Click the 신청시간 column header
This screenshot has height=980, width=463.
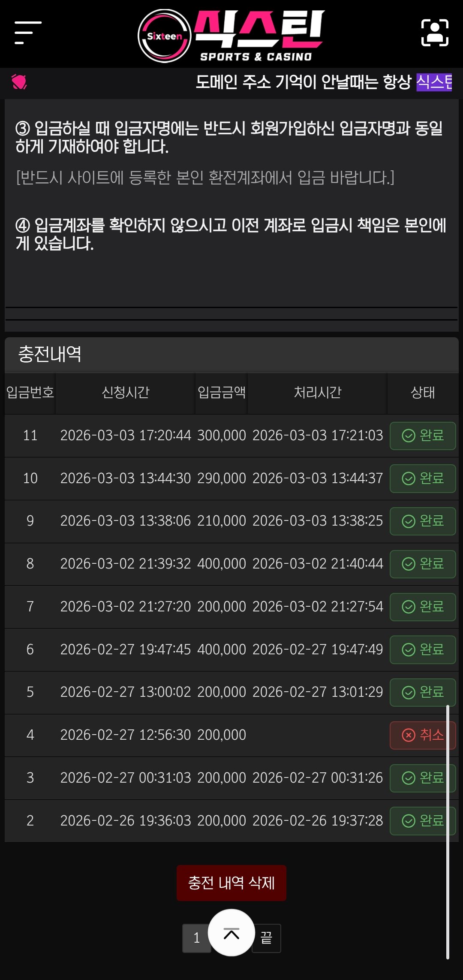125,393
